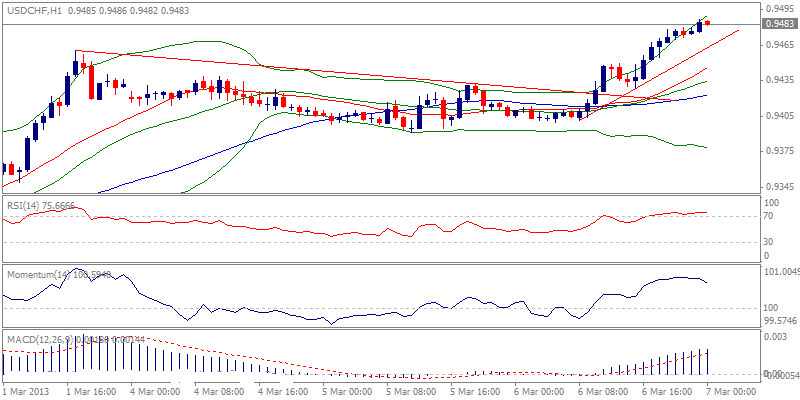Select the Momentum 101.0045 axis value
Screen dimensions: 800x400
[780, 271]
